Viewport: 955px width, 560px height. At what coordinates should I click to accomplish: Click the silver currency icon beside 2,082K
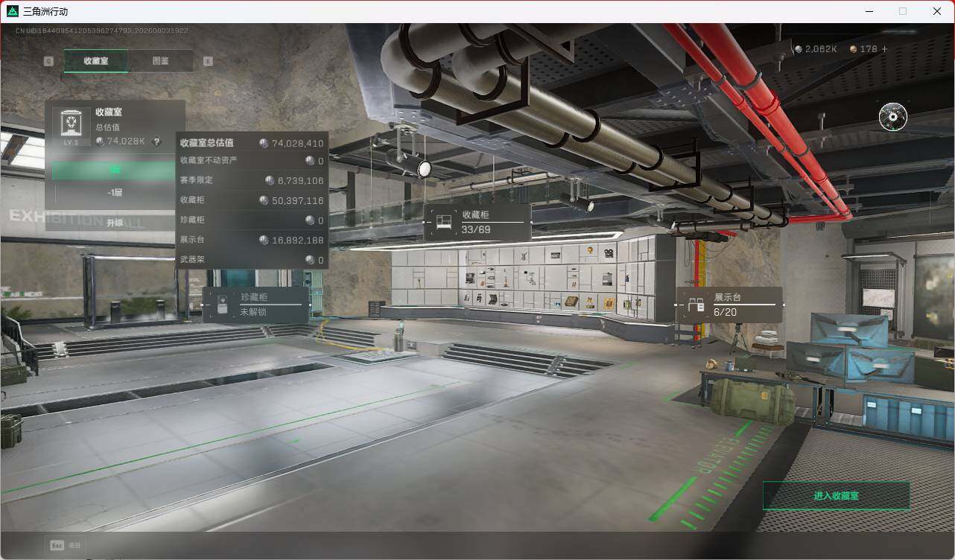[799, 49]
